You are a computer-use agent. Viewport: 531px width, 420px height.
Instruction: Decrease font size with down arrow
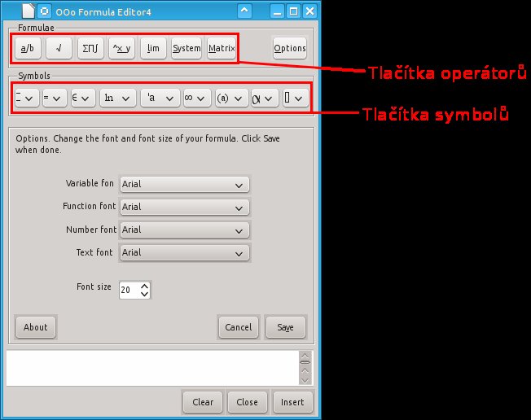145,294
